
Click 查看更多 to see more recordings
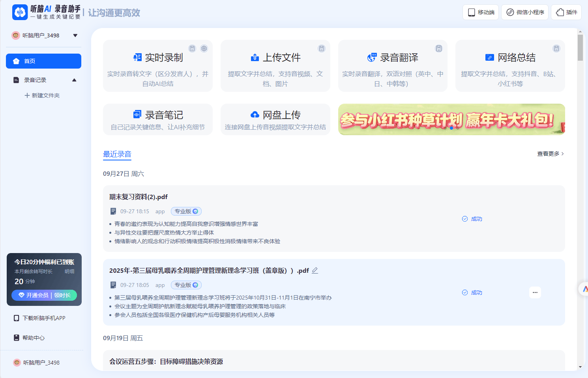click(550, 154)
